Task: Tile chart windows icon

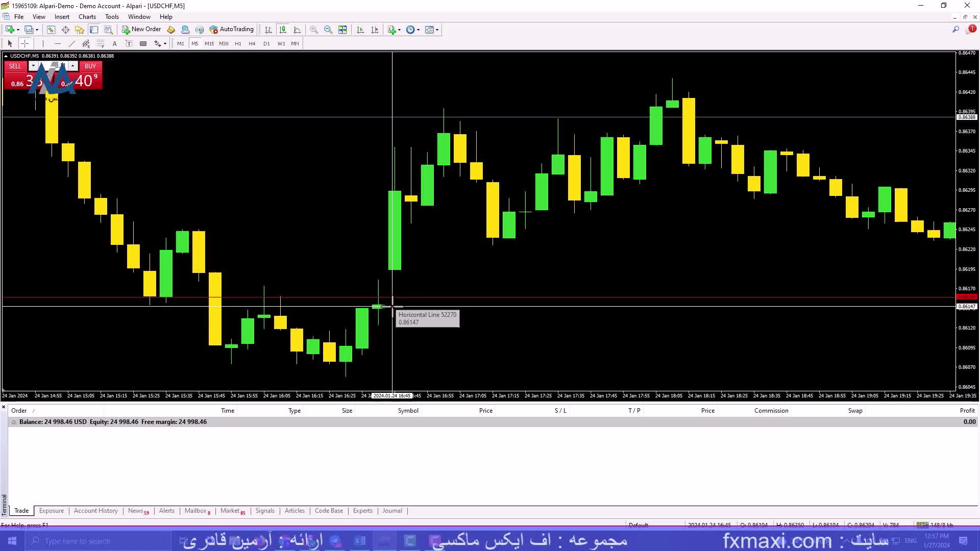Action: point(342,30)
